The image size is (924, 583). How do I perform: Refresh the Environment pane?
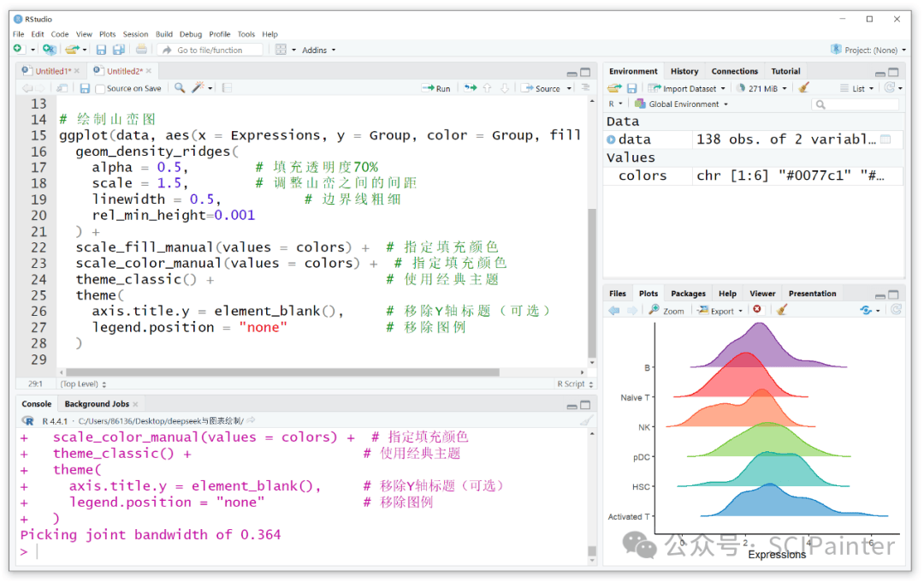coord(889,88)
